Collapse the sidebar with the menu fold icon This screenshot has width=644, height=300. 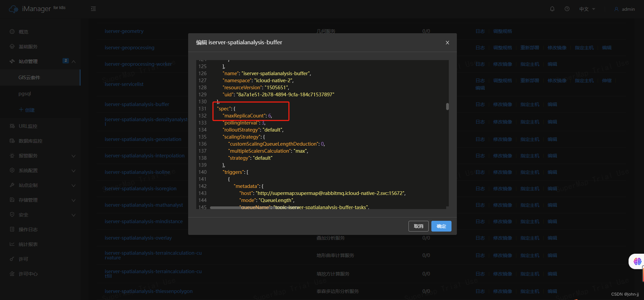(93, 9)
